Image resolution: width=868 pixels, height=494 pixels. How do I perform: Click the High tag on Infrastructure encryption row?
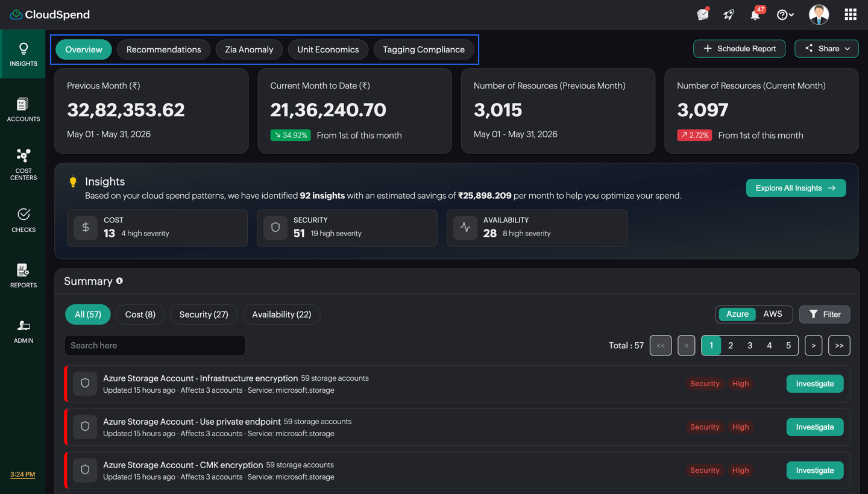(x=740, y=384)
